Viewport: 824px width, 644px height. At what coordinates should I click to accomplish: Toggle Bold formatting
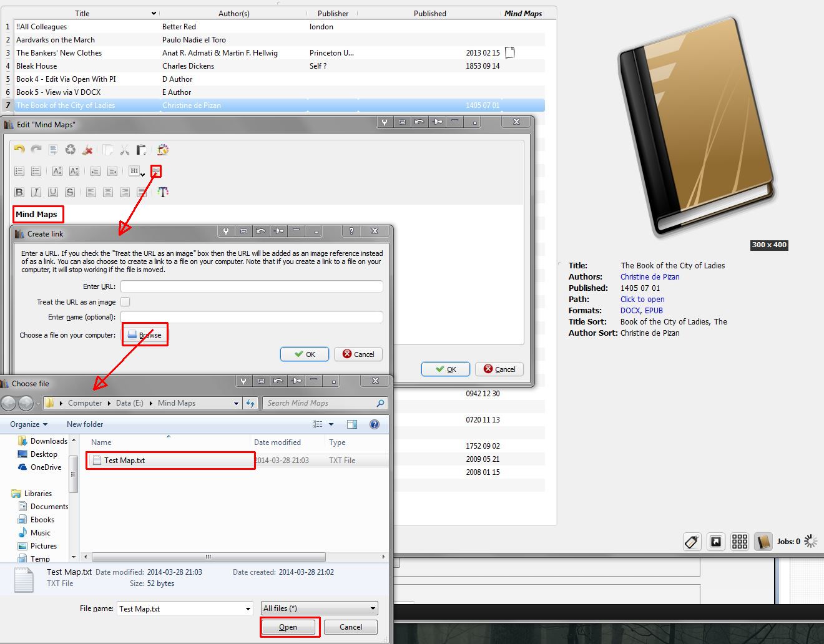(x=19, y=192)
